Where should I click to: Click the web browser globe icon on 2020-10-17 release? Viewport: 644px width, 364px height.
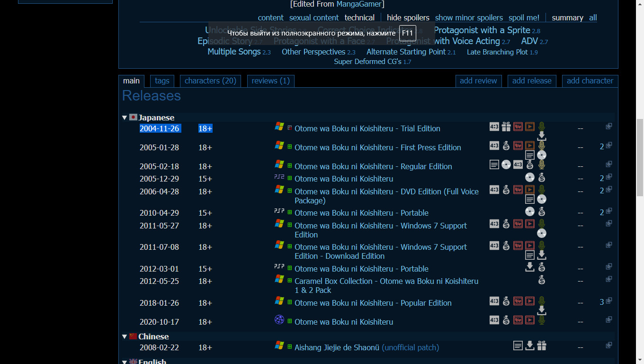[279, 319]
